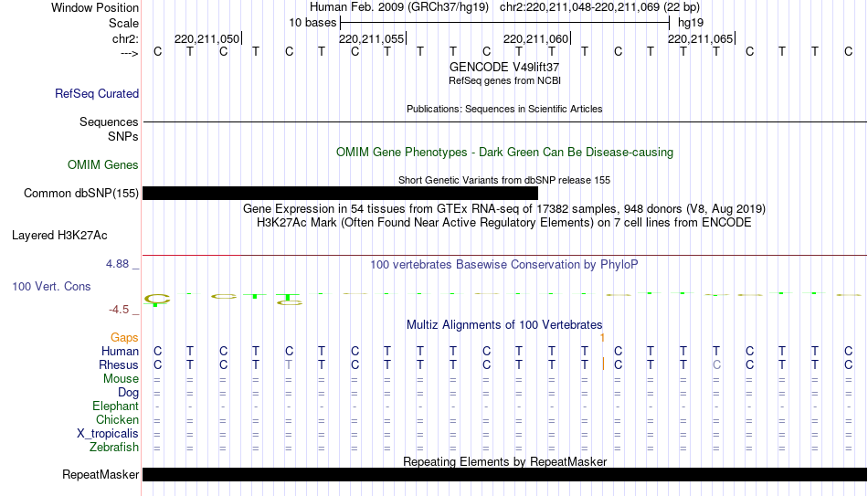
Task: Click 'Repeating Elements by RepeatMasker' title
Action: click(x=504, y=461)
